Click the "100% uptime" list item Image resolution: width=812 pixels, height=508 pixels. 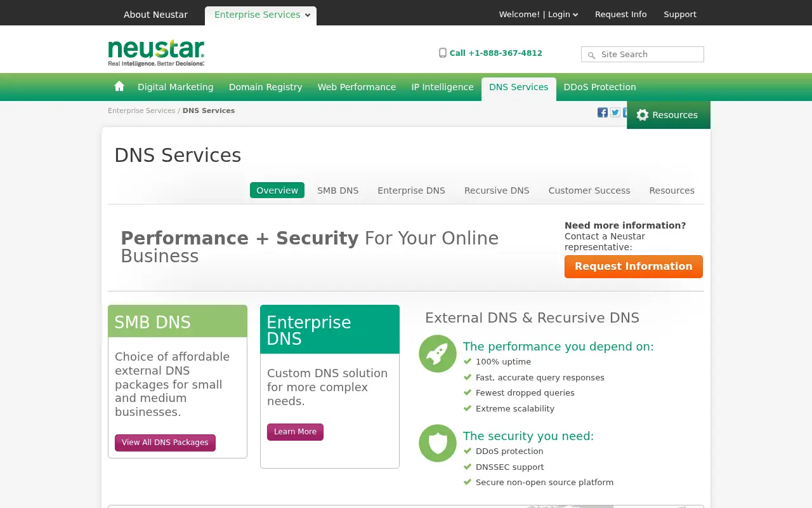point(503,362)
